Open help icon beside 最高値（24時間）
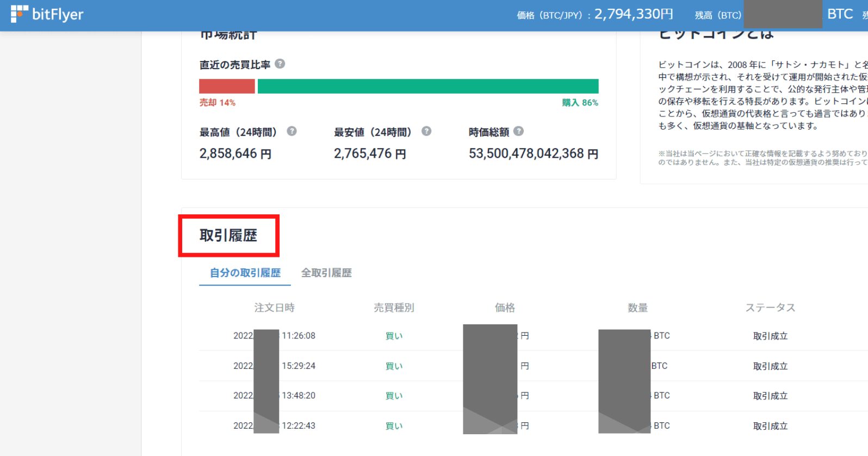Image resolution: width=868 pixels, height=456 pixels. [x=292, y=131]
